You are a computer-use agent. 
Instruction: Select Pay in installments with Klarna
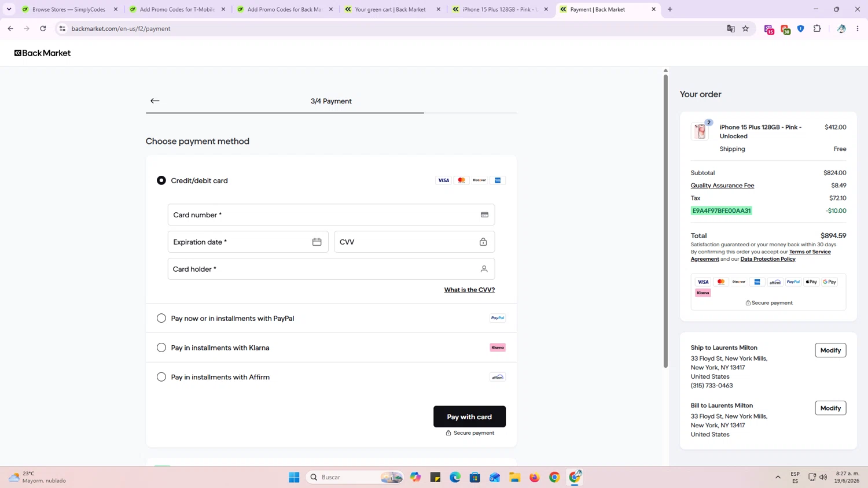(161, 347)
